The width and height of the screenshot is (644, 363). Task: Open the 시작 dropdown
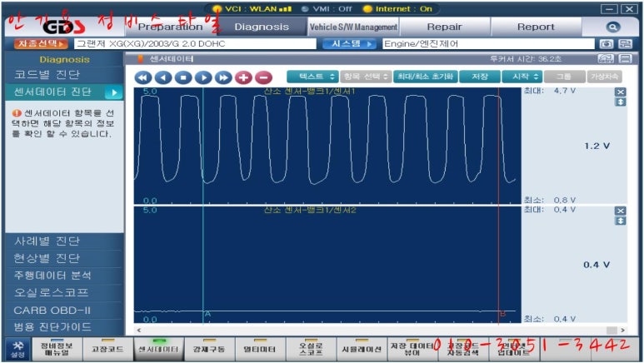(522, 77)
